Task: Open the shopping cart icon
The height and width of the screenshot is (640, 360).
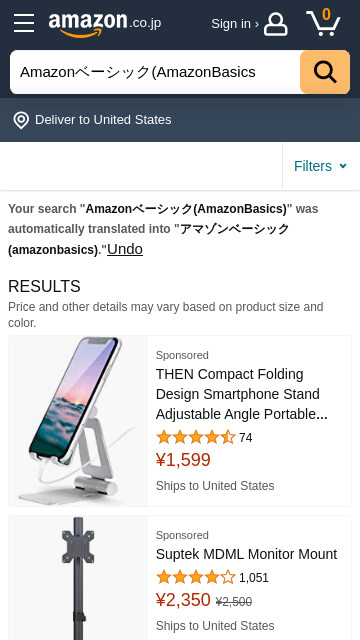Action: click(x=323, y=23)
